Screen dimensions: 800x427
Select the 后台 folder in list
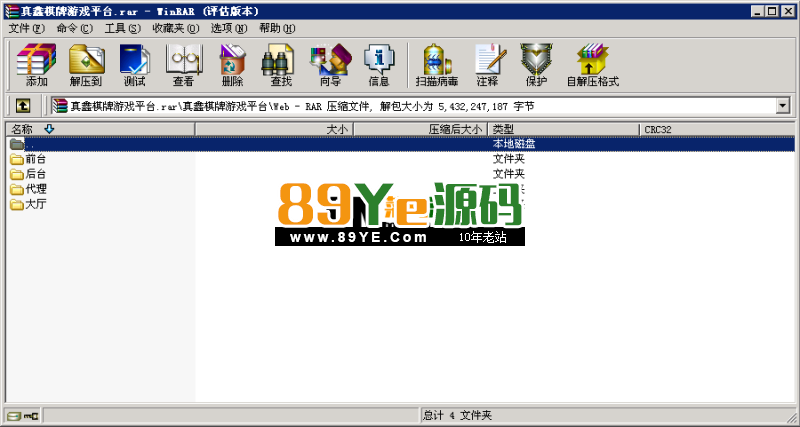(x=35, y=174)
